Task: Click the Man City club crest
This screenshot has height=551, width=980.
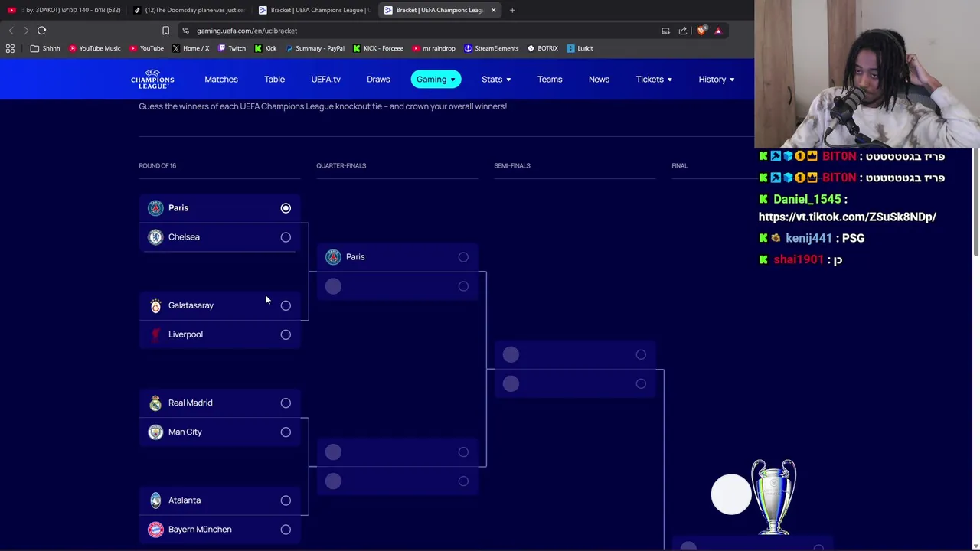Action: 155,432
